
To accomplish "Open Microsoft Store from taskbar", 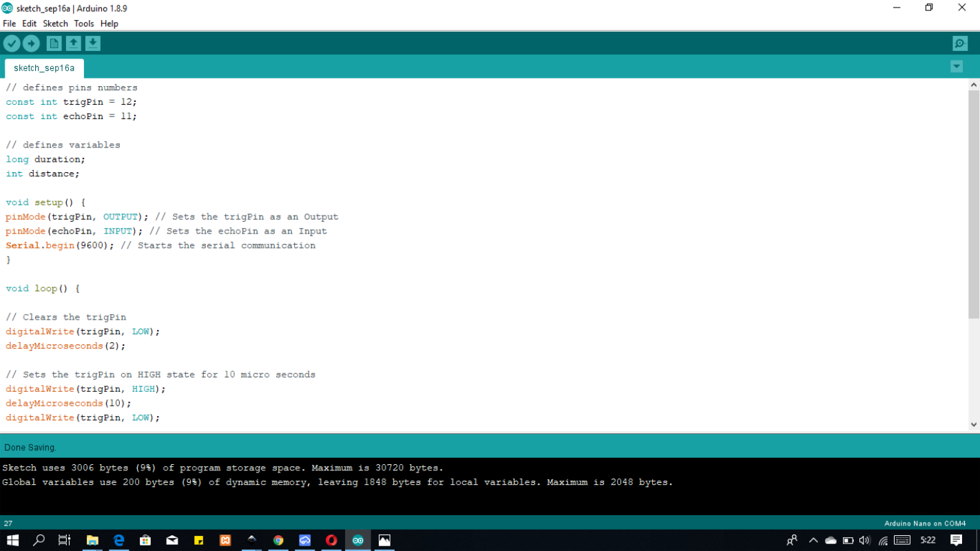I will point(145,541).
